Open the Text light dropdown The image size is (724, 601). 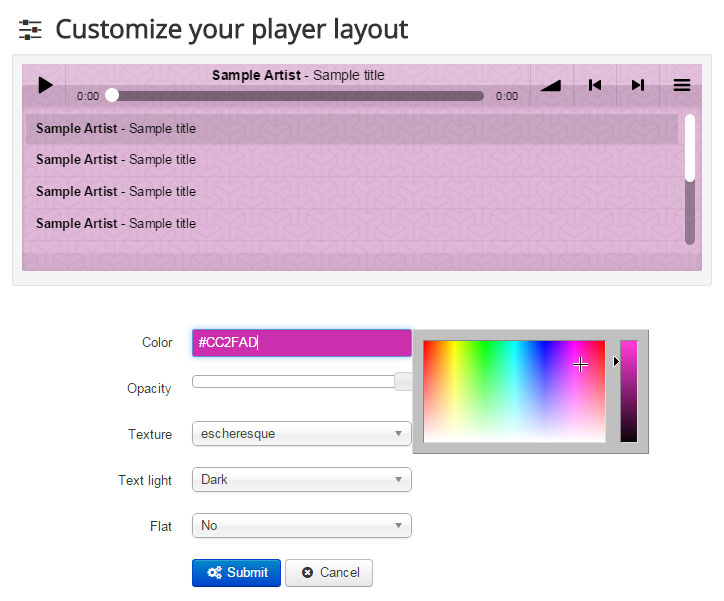301,480
